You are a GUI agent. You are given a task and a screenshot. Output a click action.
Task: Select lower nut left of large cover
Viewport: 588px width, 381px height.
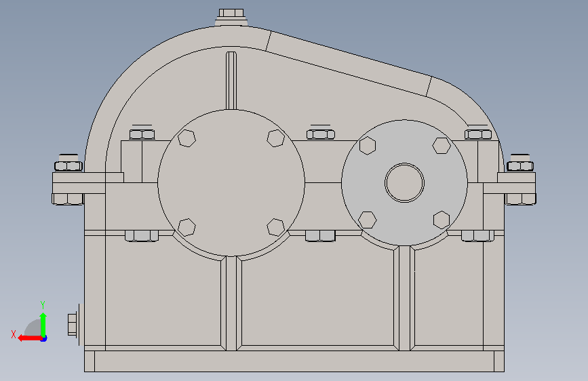click(142, 236)
